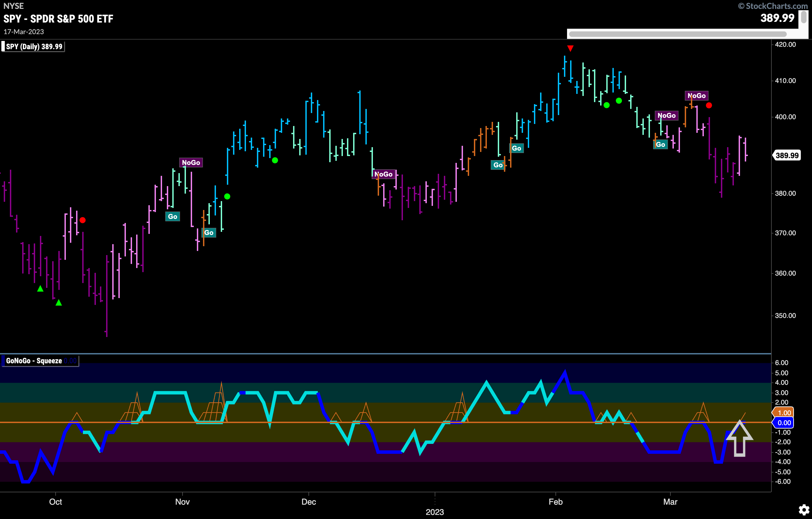Click the SPY - SPDR S&P 500 ETF title
Screen dimensions: 812x519
point(58,19)
